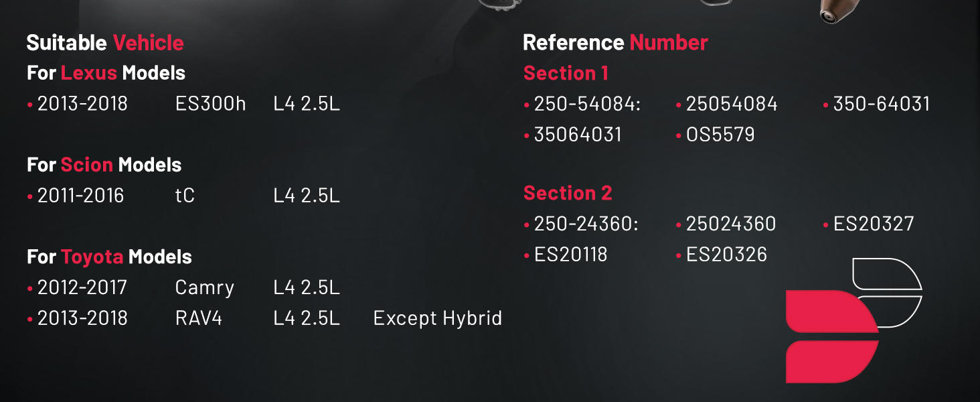Click the Reference Number heading
Screen dimensions: 980x402
point(615,43)
